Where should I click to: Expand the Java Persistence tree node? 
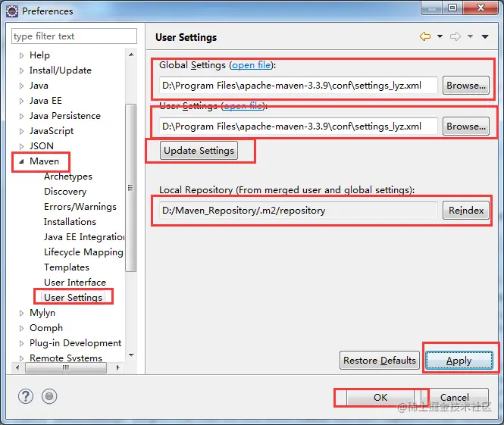[21, 116]
